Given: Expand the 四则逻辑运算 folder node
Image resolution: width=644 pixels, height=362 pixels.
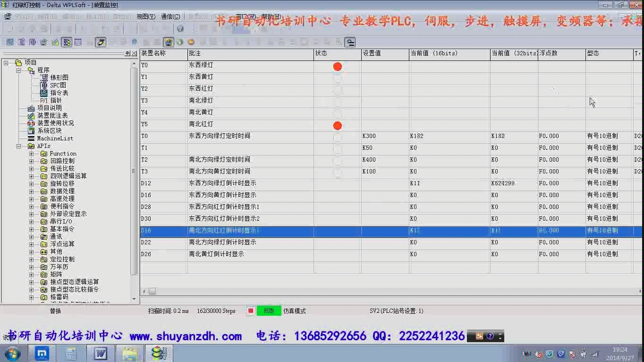Looking at the screenshot, I should (32, 176).
